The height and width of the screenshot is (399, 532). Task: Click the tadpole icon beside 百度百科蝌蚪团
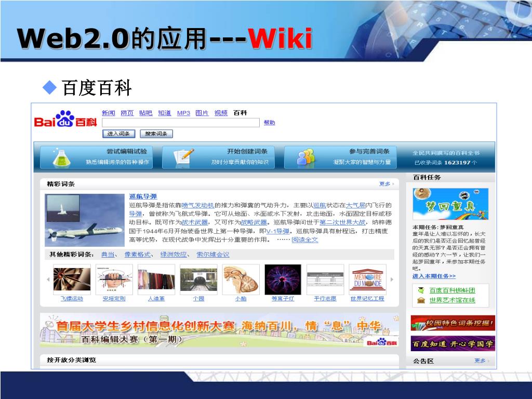point(421,290)
